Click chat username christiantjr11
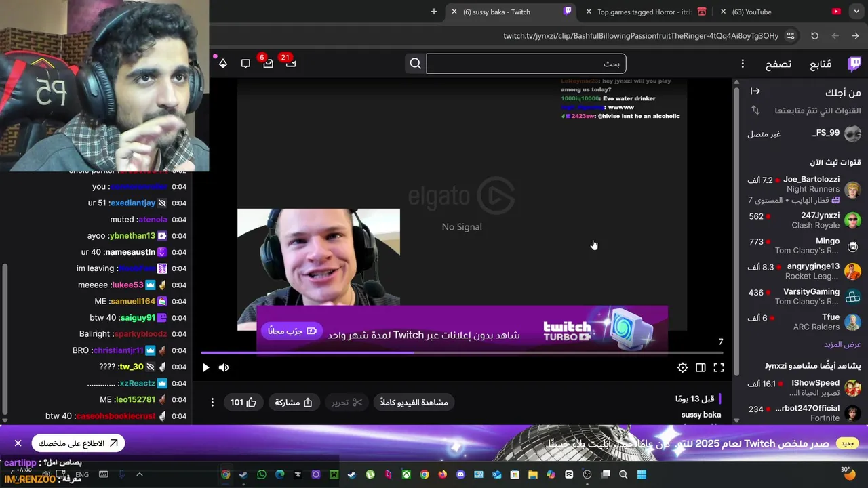The image size is (868, 488). tap(117, 350)
